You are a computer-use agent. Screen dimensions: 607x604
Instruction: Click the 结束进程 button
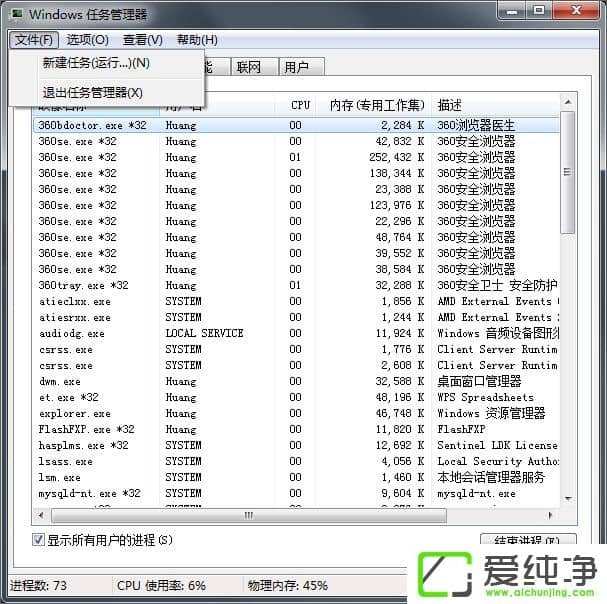pos(528,539)
